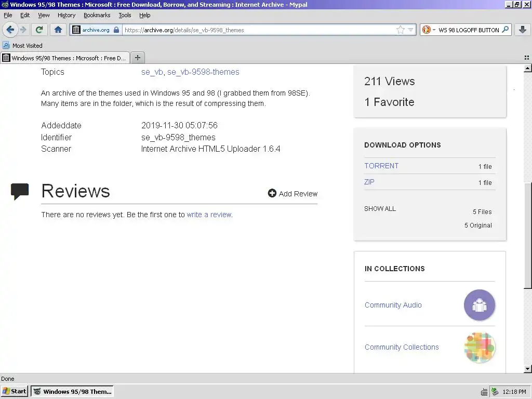Click the scrollbar up arrow
Image resolution: width=532 pixels, height=399 pixels.
pos(528,69)
